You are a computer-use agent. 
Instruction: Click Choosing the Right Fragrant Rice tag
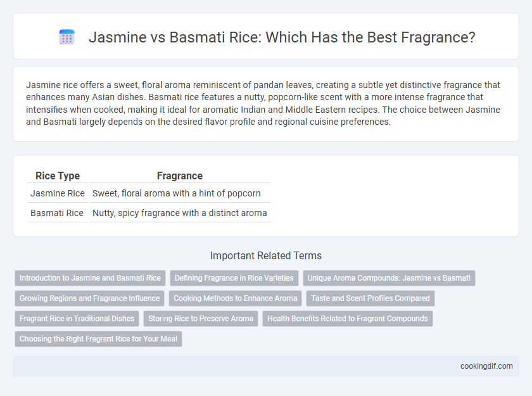tap(98, 339)
